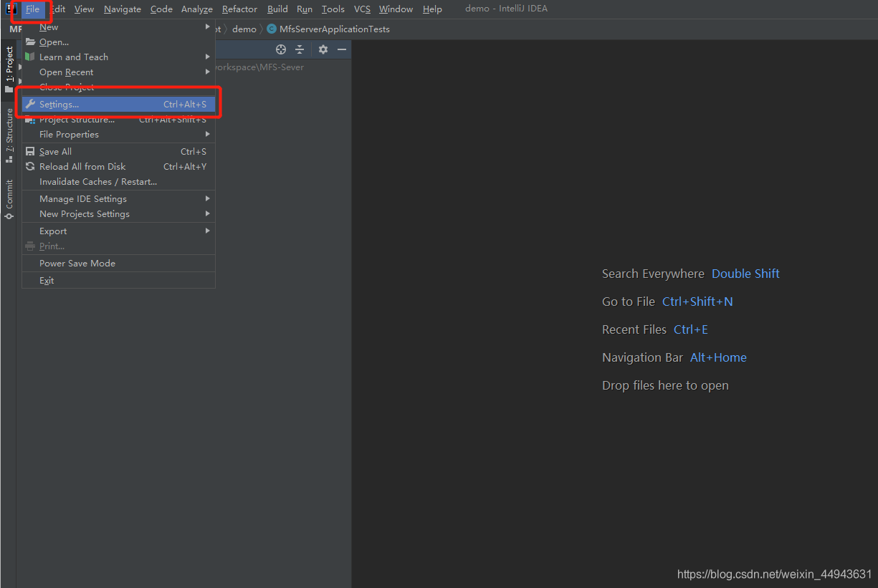The height and width of the screenshot is (588, 878).
Task: Click the MfsServerApplicationTests class icon in breadcrumb
Action: tap(272, 29)
